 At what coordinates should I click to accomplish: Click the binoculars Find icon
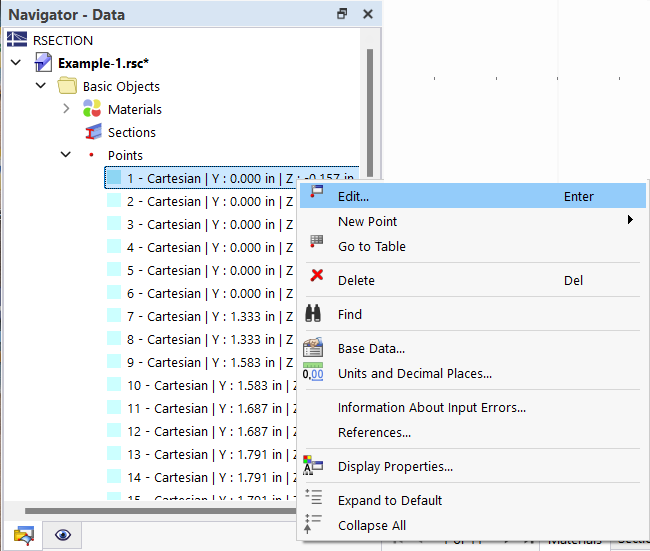313,313
